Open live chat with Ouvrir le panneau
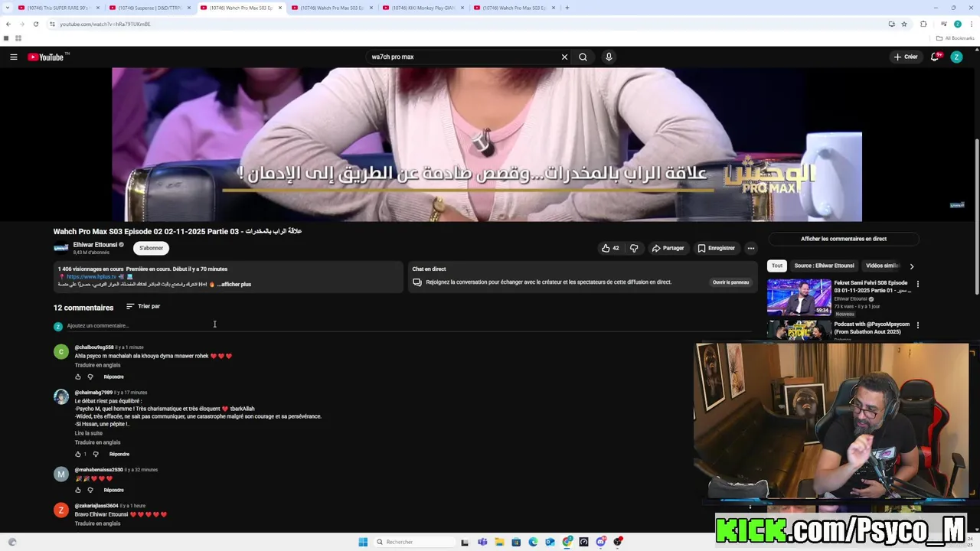980x551 pixels. 730,282
